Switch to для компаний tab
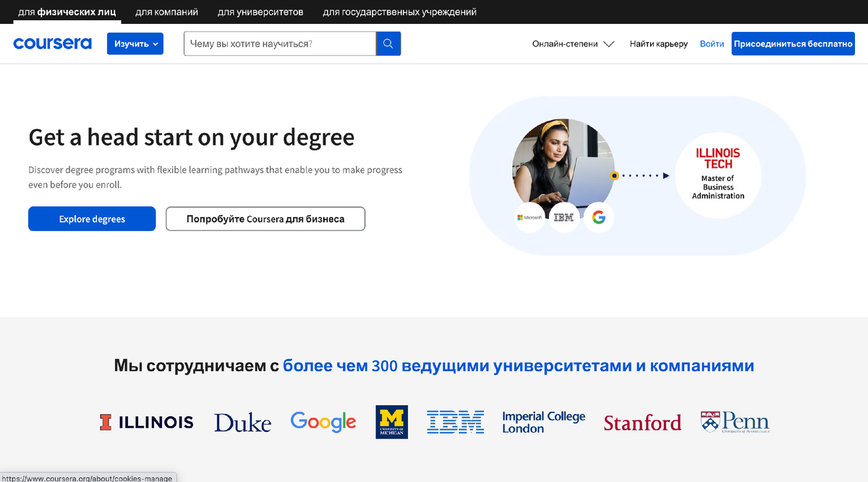The width and height of the screenshot is (868, 482). [x=166, y=12]
